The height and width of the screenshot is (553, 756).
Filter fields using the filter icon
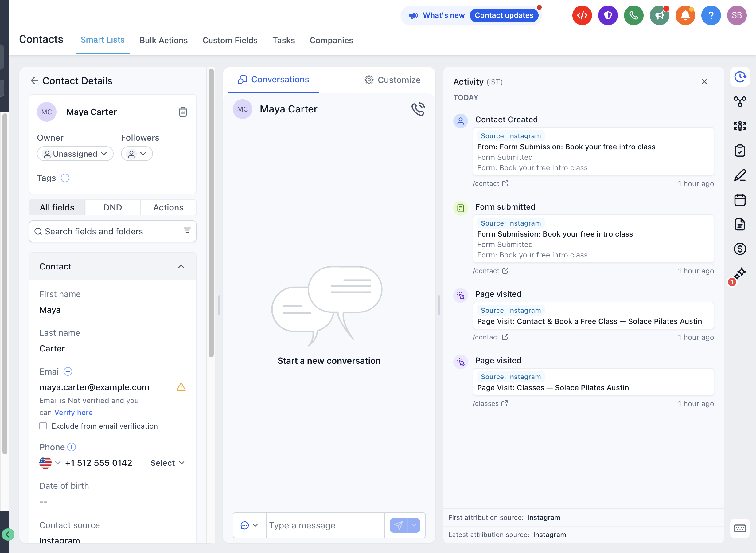[x=187, y=230]
